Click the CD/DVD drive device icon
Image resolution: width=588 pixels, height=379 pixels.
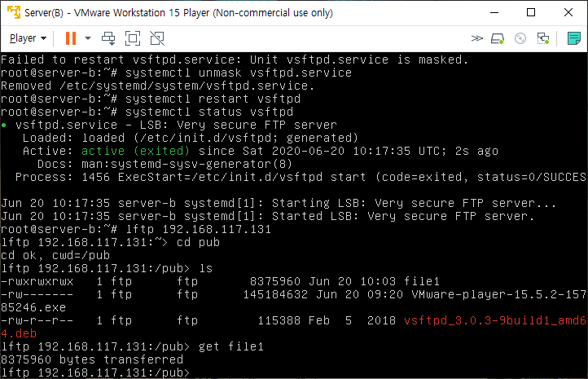[520, 38]
